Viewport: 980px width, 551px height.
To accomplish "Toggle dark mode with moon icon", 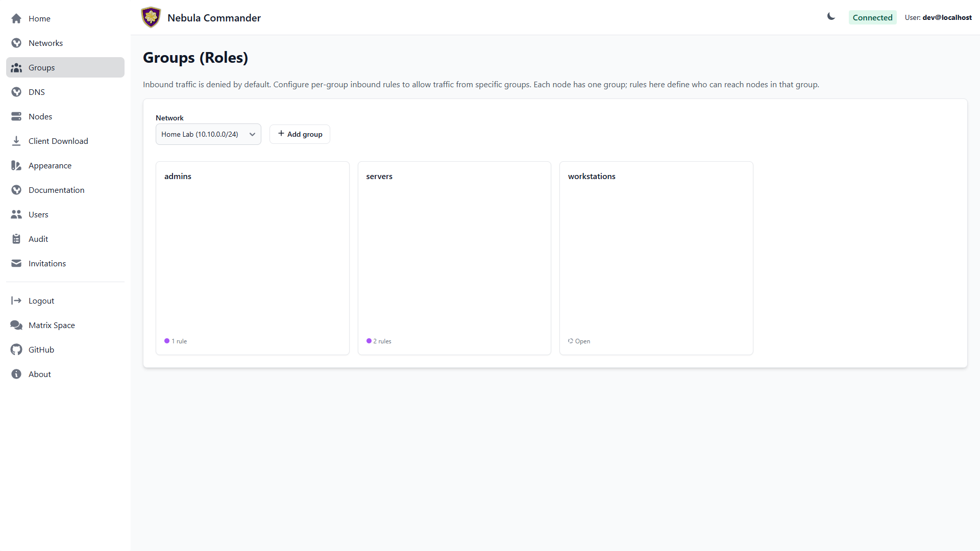I will coord(831,17).
